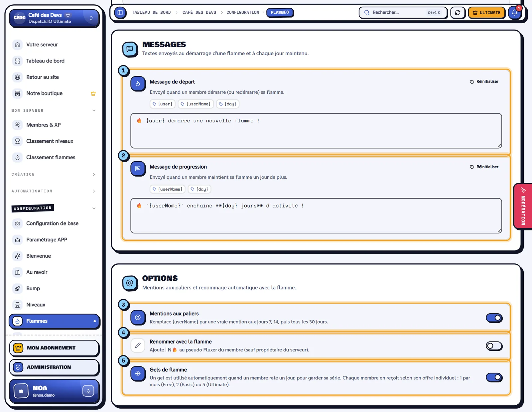Click the Classement flammes flame icon
532x412 pixels.
[x=18, y=157]
